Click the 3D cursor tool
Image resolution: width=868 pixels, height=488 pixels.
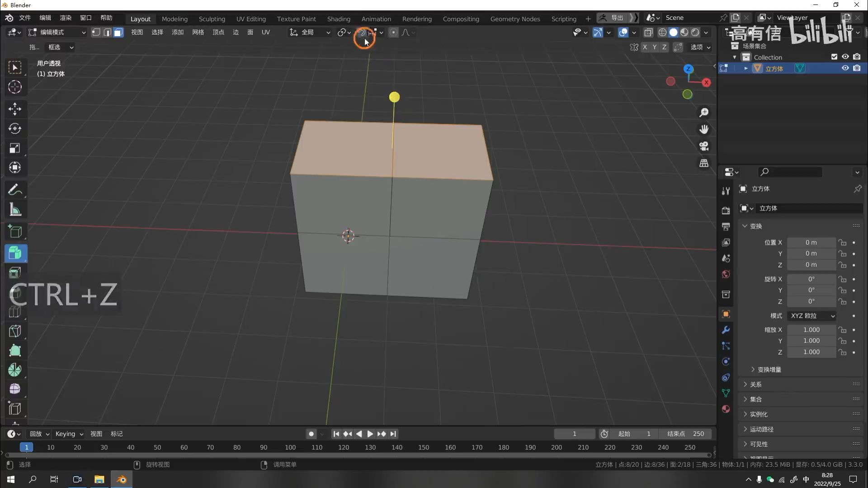[x=14, y=87]
